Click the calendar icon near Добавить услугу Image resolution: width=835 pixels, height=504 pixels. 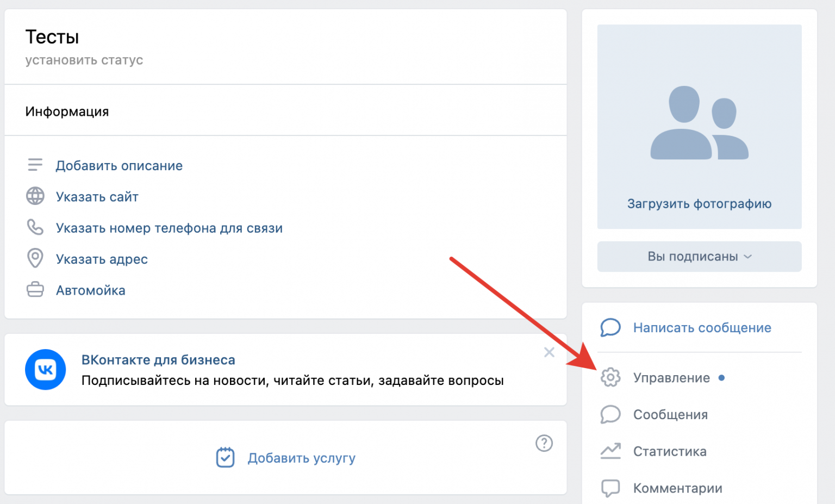click(225, 458)
